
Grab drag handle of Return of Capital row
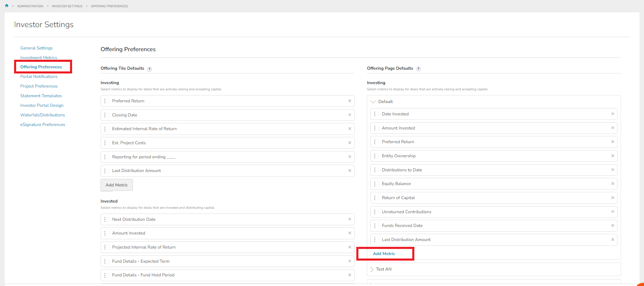point(375,198)
